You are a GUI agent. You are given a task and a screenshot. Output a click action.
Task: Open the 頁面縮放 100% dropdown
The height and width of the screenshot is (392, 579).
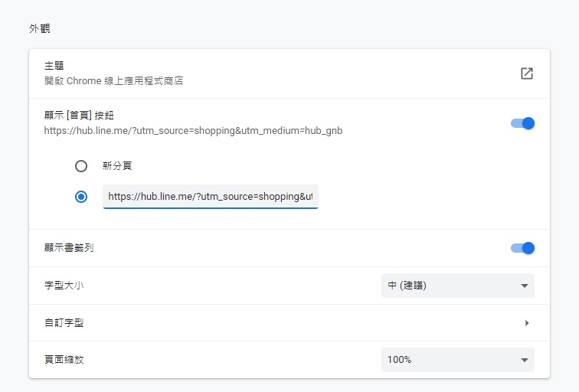[x=457, y=360]
